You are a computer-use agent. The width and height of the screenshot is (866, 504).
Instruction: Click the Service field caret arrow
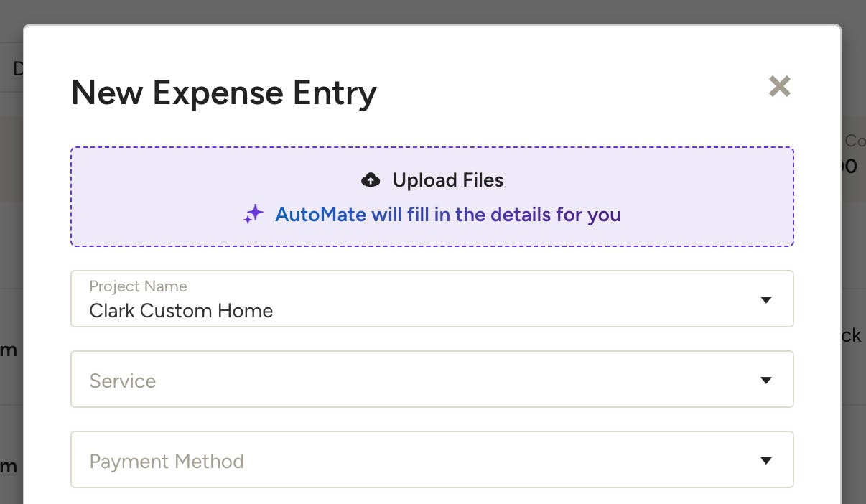coord(766,380)
